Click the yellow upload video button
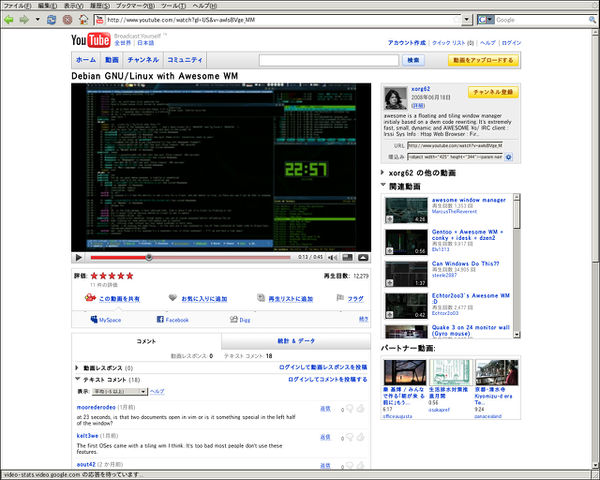 click(x=483, y=60)
